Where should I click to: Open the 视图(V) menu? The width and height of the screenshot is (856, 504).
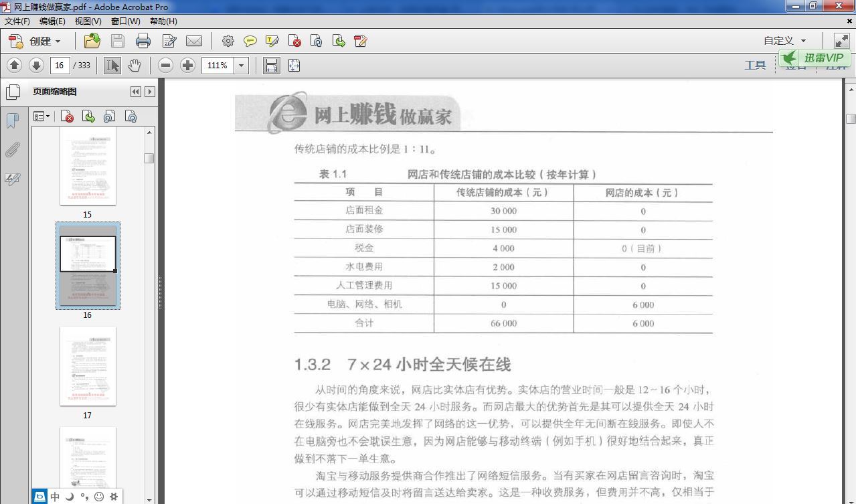click(88, 21)
